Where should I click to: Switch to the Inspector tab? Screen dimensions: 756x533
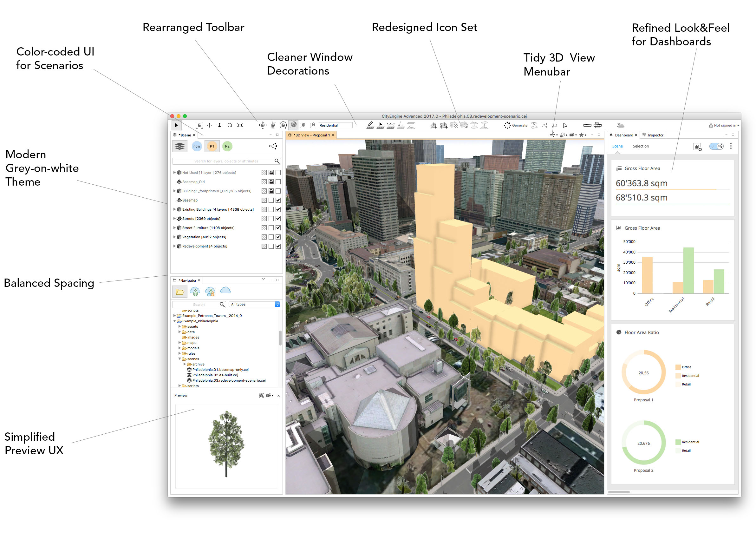tap(653, 135)
